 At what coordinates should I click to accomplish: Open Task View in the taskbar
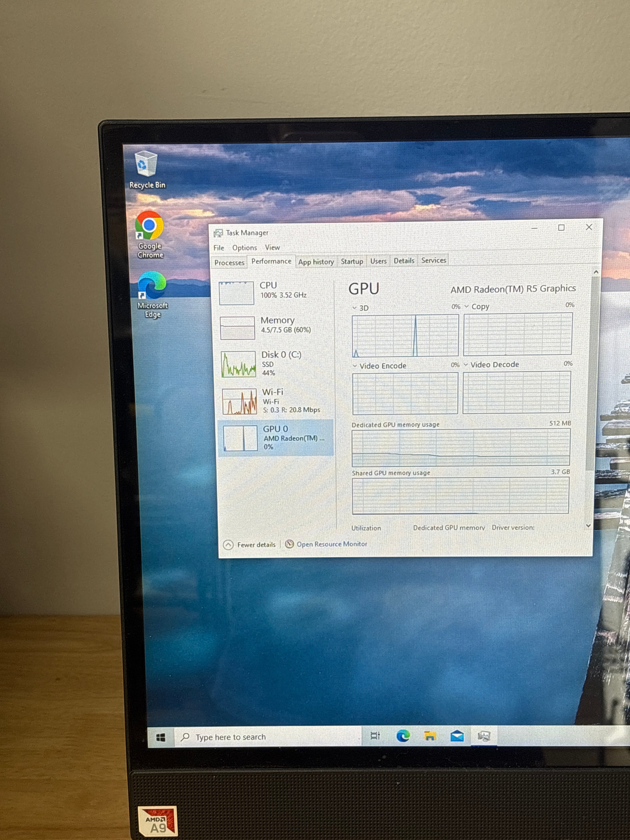point(375,736)
